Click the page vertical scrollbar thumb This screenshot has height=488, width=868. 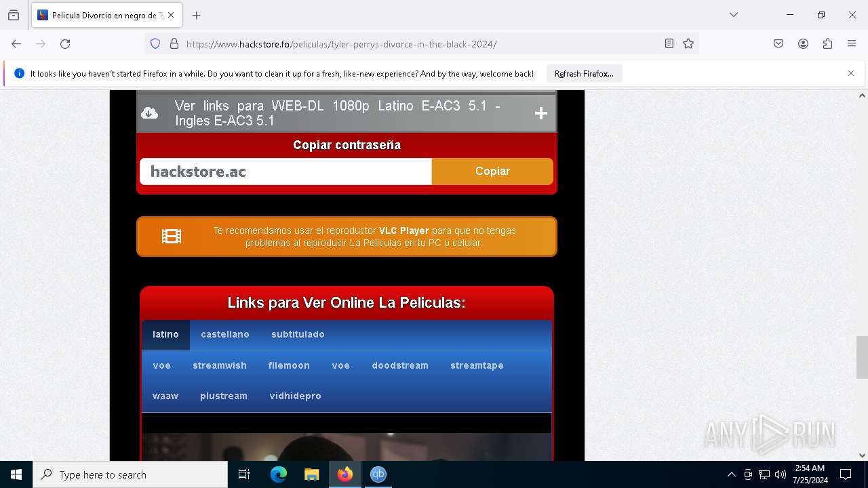[x=862, y=357]
